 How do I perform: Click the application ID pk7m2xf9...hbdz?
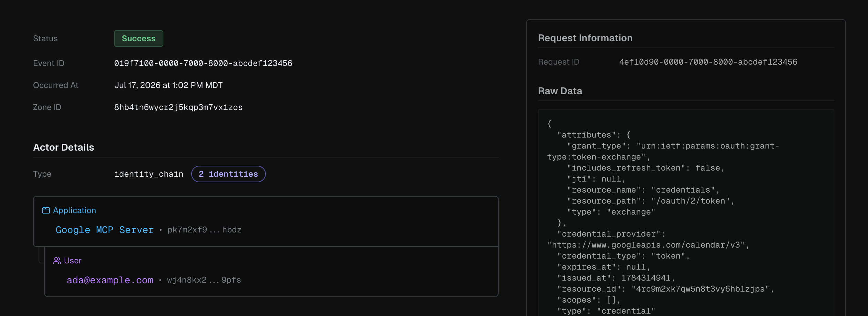click(x=204, y=230)
